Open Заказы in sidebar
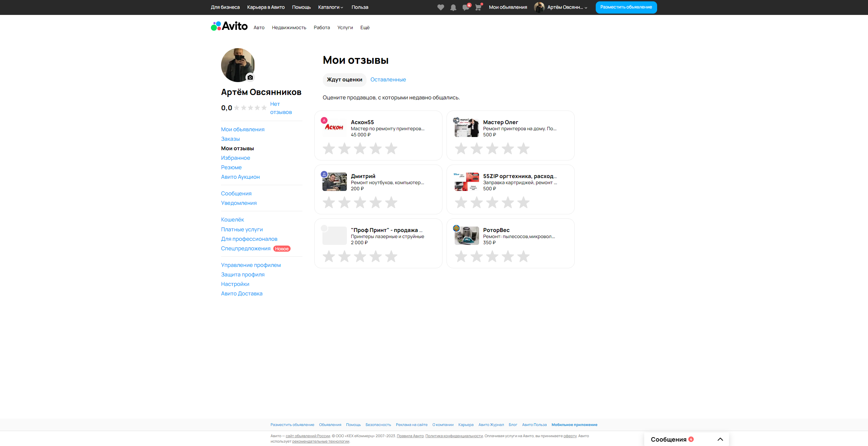This screenshot has height=446, width=868. [x=231, y=139]
